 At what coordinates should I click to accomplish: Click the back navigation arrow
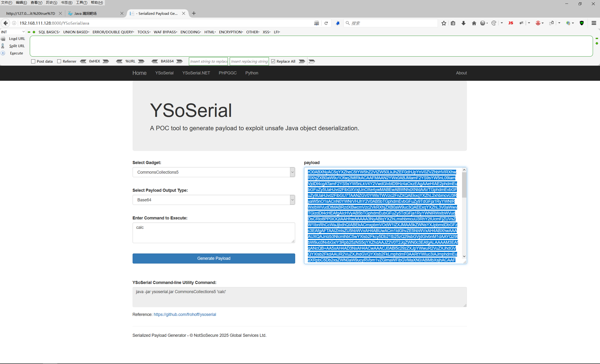point(6,23)
